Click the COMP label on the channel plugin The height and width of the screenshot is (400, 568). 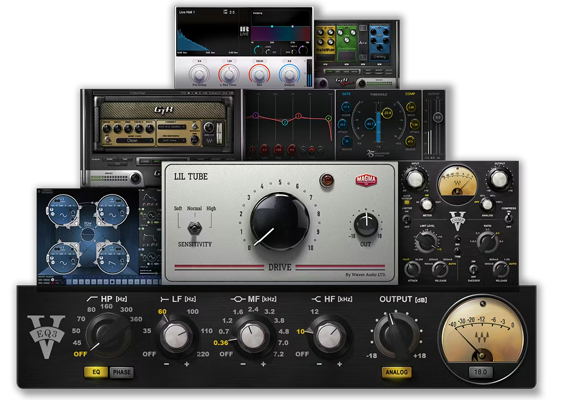(x=410, y=94)
